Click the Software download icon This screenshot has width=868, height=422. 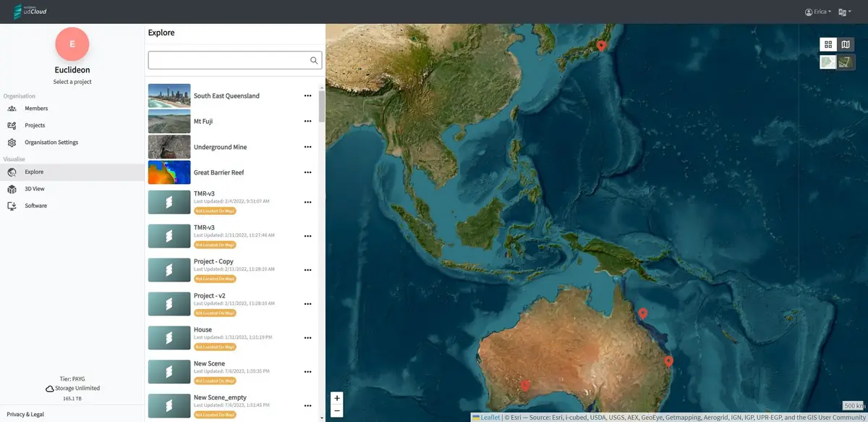(x=12, y=206)
